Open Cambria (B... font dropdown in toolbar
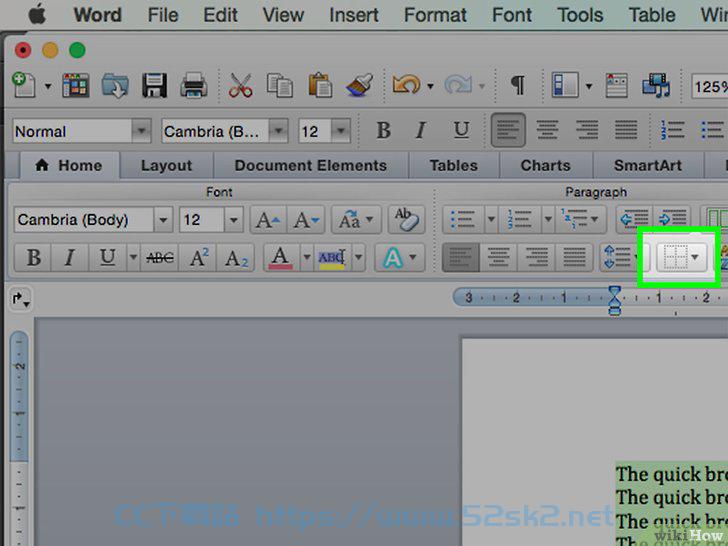The width and height of the screenshot is (728, 546). pyautogui.click(x=278, y=131)
